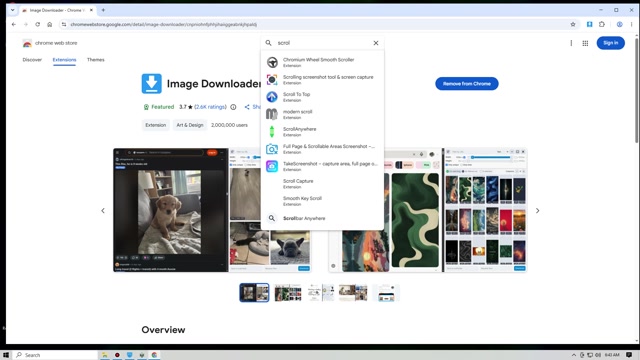This screenshot has height=360, width=640.
Task: Click the ratings info icon
Action: (x=233, y=107)
